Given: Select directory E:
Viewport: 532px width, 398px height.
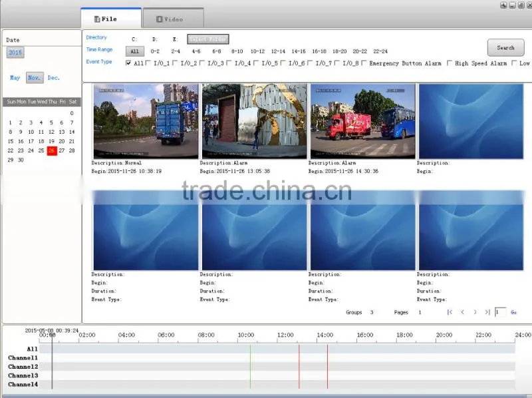Looking at the screenshot, I should click(x=175, y=39).
